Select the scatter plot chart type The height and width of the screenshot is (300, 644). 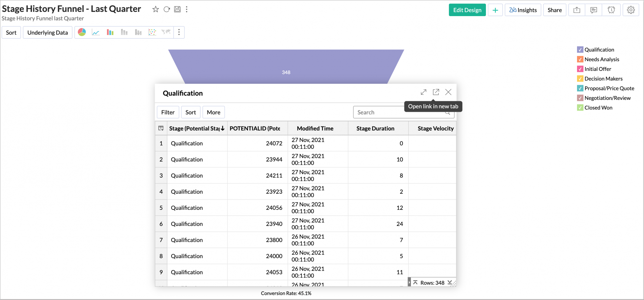[x=152, y=32]
